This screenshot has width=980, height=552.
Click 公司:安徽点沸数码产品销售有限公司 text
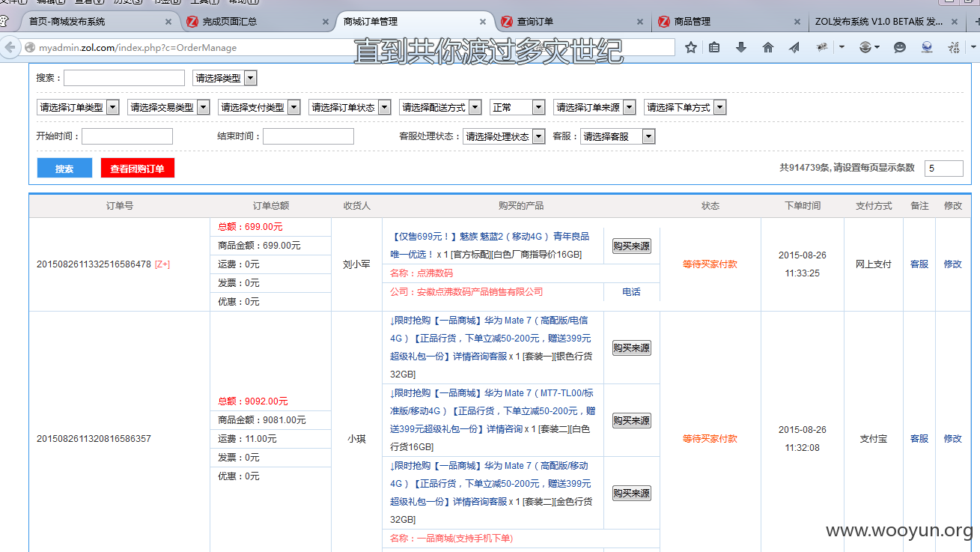[466, 292]
